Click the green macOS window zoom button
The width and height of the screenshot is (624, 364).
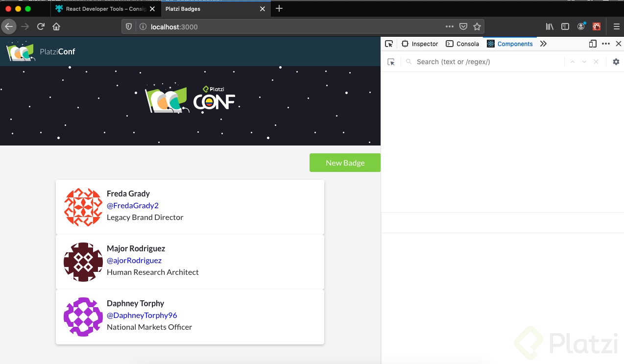28,9
